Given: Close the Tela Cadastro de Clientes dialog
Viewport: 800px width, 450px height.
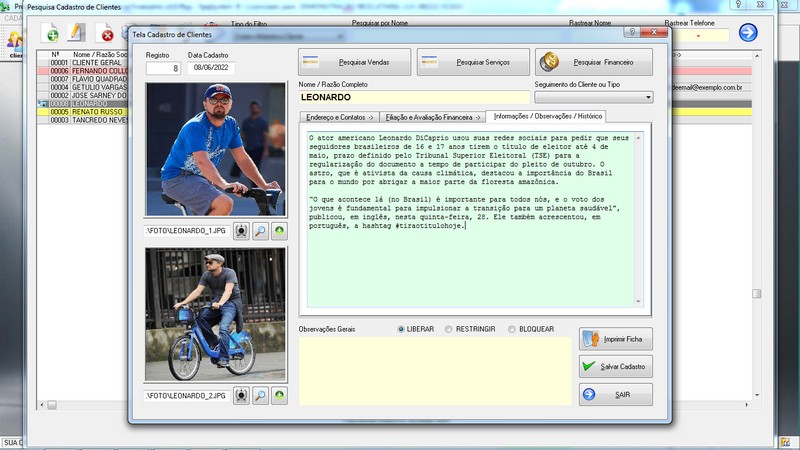Looking at the screenshot, I should click(x=655, y=32).
